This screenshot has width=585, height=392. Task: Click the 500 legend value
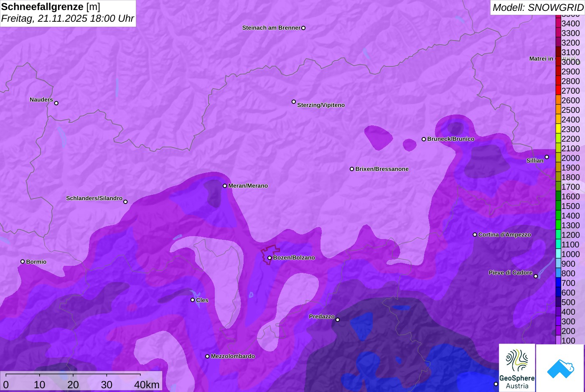pyautogui.click(x=568, y=302)
